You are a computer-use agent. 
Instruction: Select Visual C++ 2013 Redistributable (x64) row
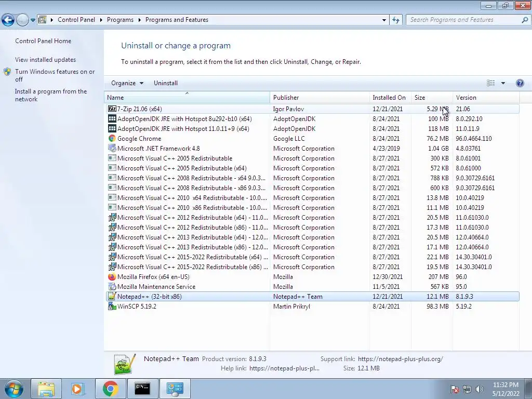click(312, 237)
